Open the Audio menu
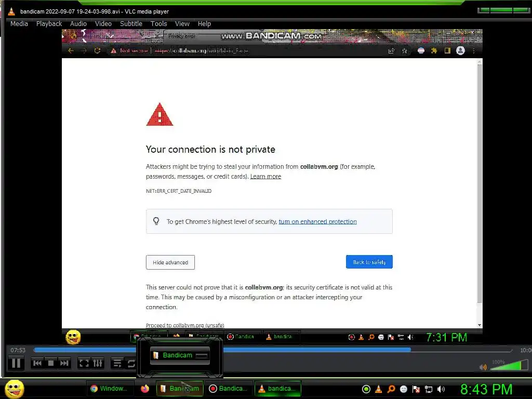This screenshot has width=532, height=399. click(x=78, y=24)
